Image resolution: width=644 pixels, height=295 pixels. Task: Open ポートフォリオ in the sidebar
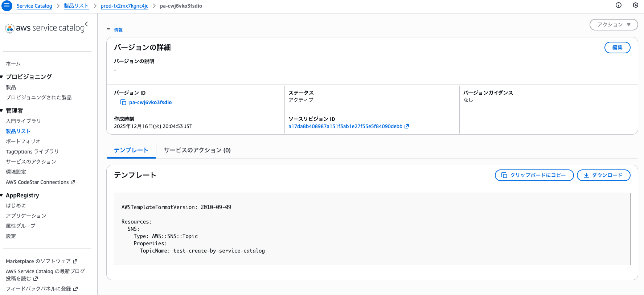click(23, 141)
